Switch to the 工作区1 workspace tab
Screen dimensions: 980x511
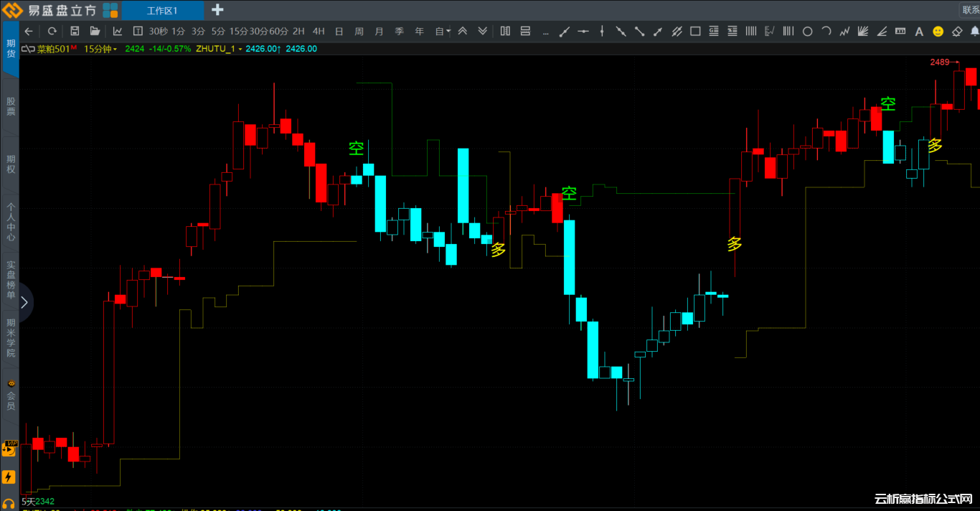coord(162,10)
